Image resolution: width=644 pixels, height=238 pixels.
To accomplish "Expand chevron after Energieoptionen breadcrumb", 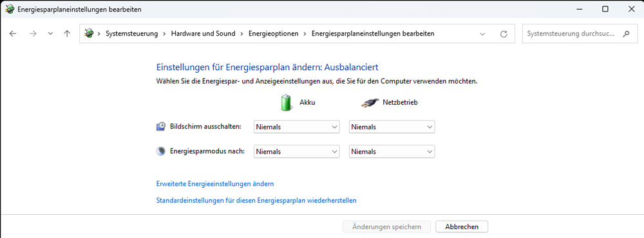I will (305, 33).
